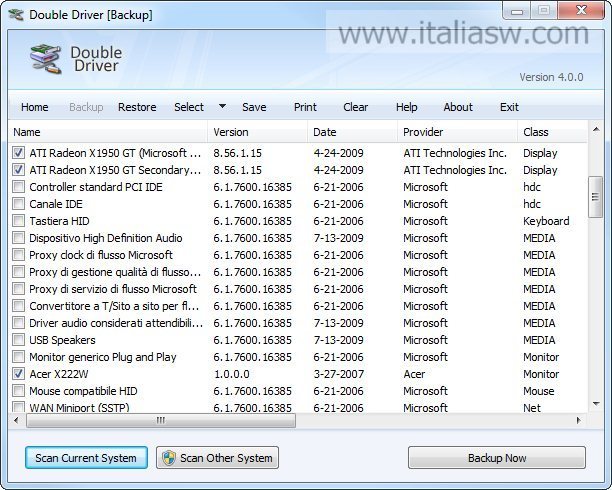Image resolution: width=612 pixels, height=490 pixels.
Task: Click the vertical scrollbar up arrow
Action: [x=596, y=129]
